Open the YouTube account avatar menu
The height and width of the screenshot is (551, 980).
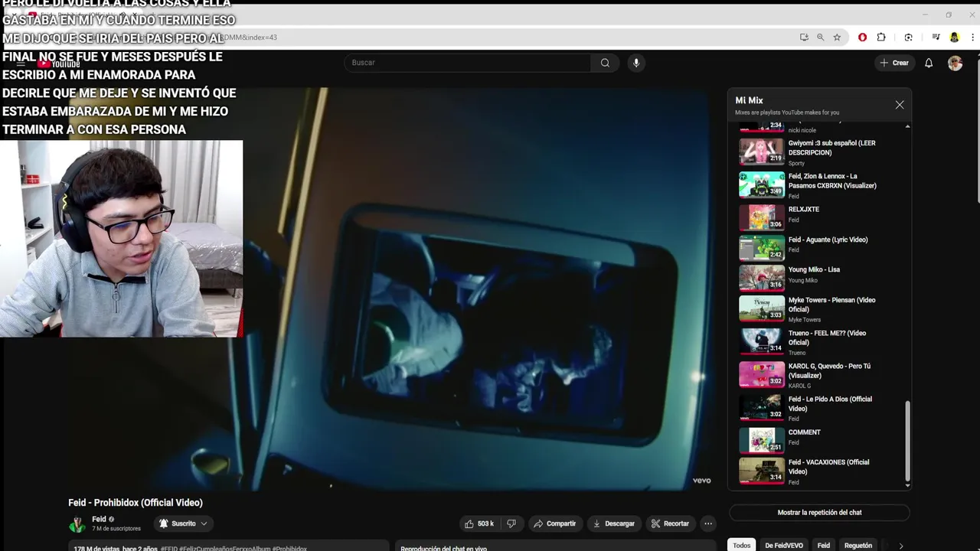tap(955, 63)
